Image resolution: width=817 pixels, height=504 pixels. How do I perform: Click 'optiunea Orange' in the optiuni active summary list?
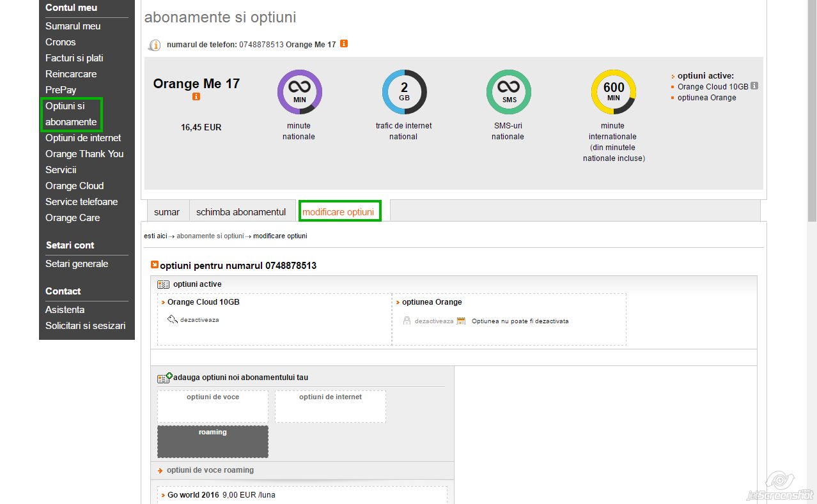(x=707, y=98)
